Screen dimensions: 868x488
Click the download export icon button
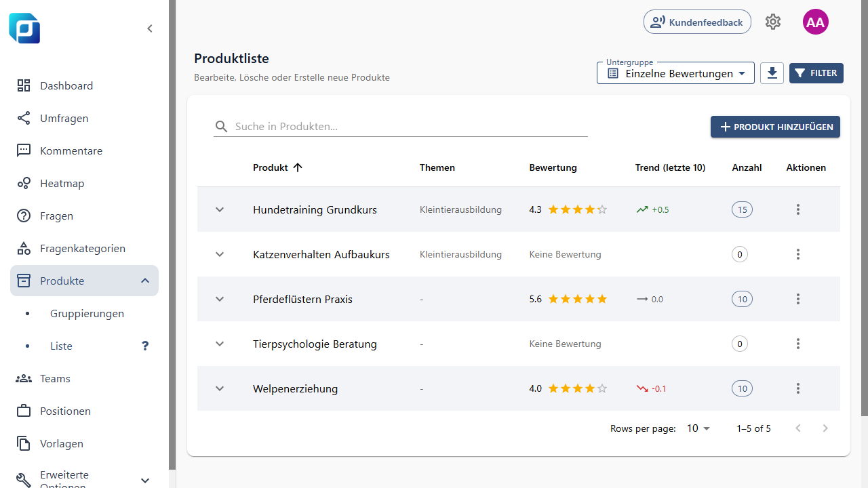point(772,73)
